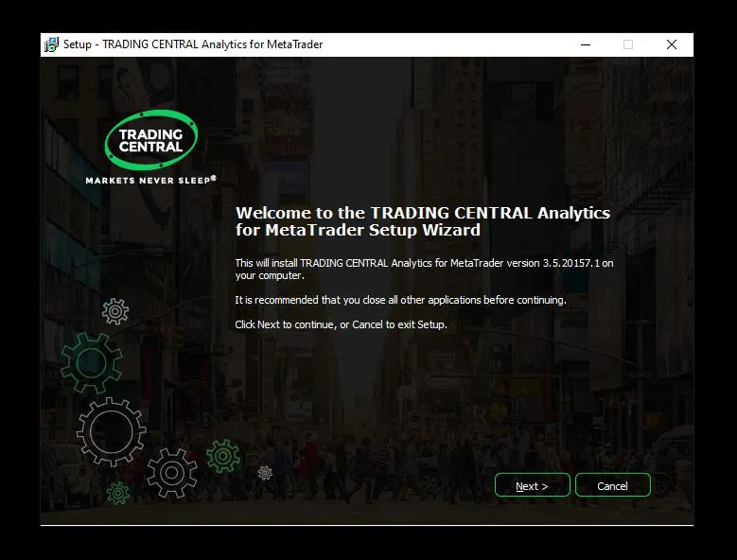Cancel the setup wizard
Screen dimensions: 737x560
coord(612,485)
